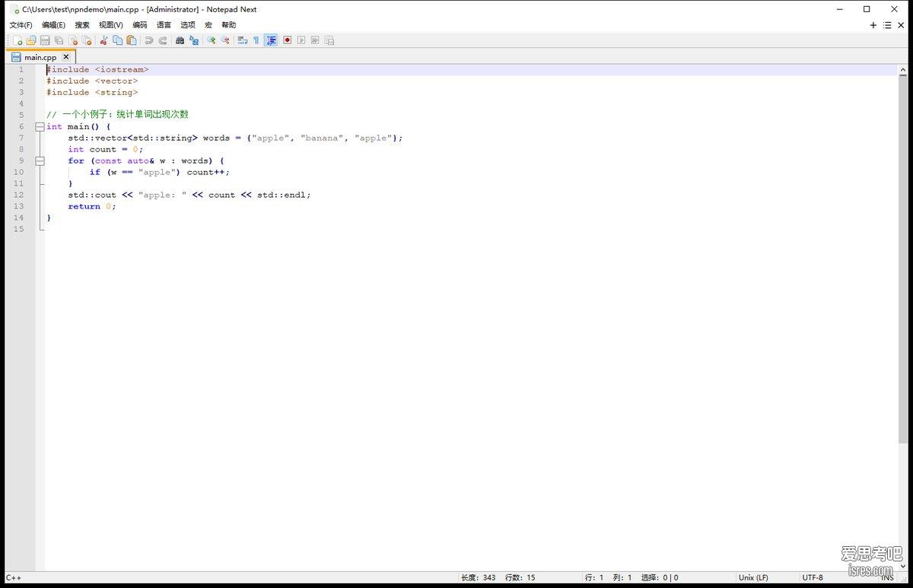Click the Paste clipboard icon

tap(132, 40)
